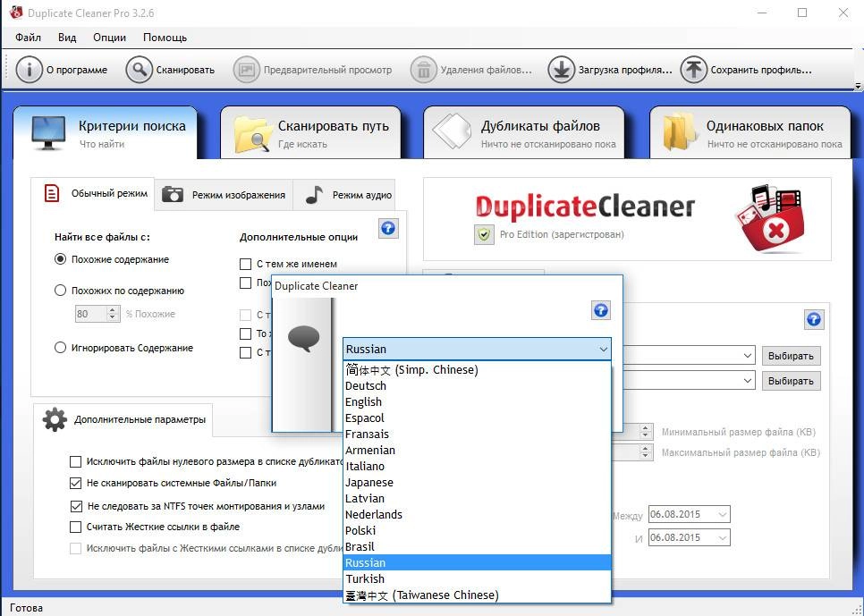Toggle Не сканировать системные Файлы/Папки checkbox
This screenshot has width=864, height=616.
75,483
